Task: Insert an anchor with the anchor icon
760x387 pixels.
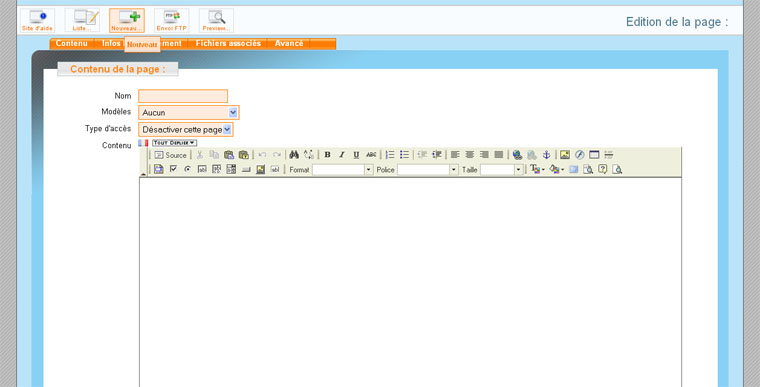Action: tap(546, 155)
